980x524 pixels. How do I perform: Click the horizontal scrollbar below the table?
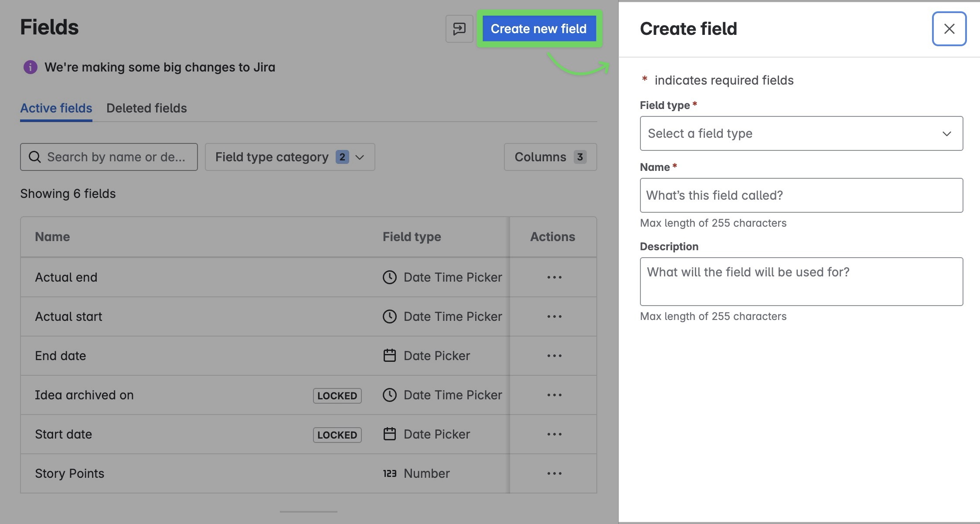coord(308,511)
